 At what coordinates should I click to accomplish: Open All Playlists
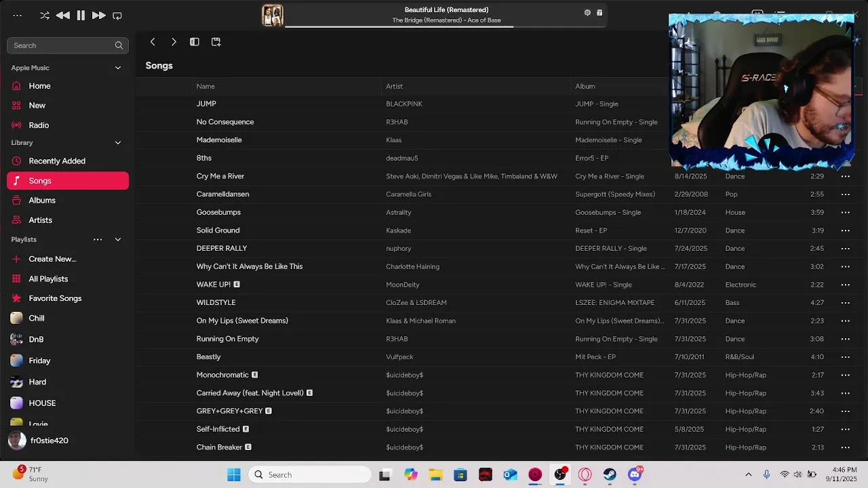[67, 279]
